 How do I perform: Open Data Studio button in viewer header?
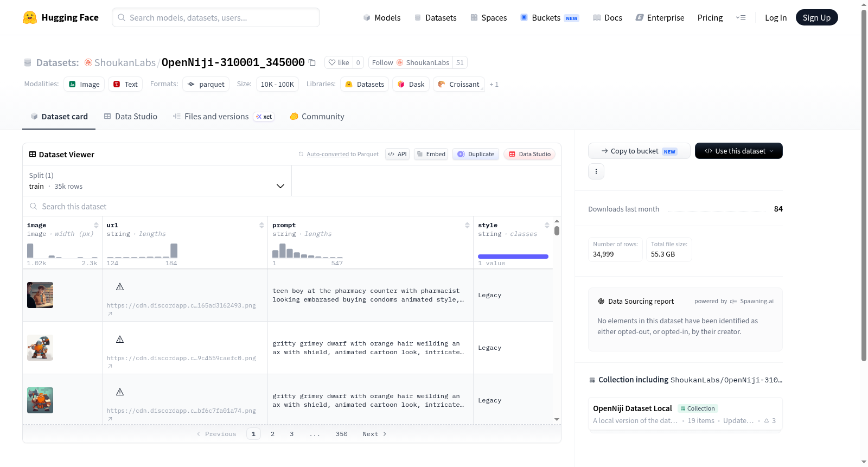pos(529,154)
